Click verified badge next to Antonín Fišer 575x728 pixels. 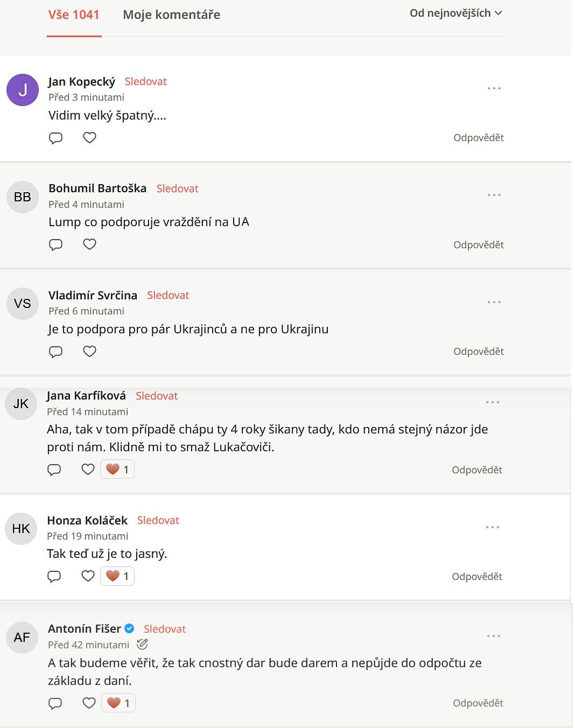pyautogui.click(x=129, y=628)
